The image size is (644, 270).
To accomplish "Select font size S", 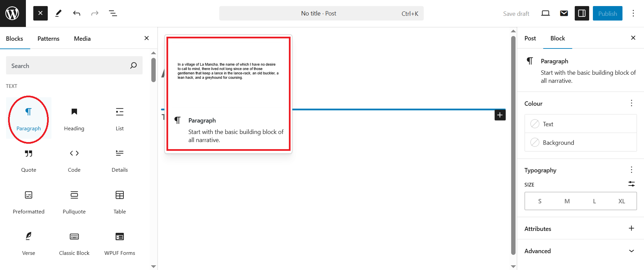I will pyautogui.click(x=540, y=201).
